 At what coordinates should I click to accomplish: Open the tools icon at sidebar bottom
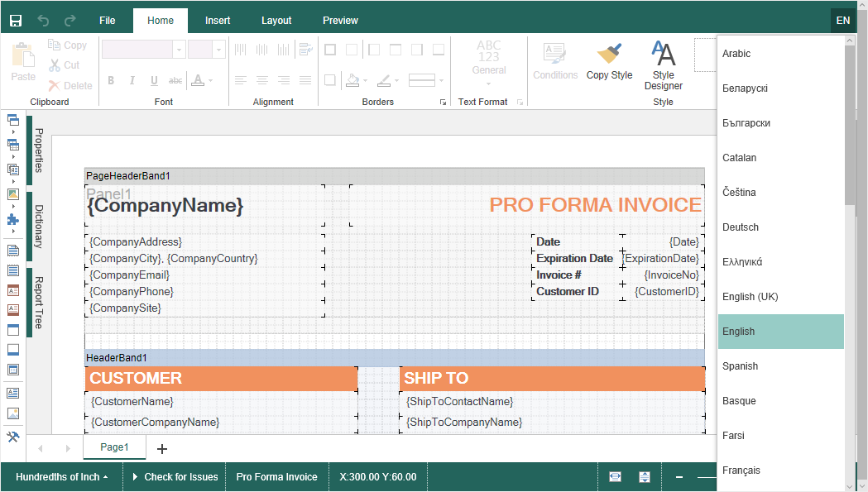pyautogui.click(x=12, y=437)
